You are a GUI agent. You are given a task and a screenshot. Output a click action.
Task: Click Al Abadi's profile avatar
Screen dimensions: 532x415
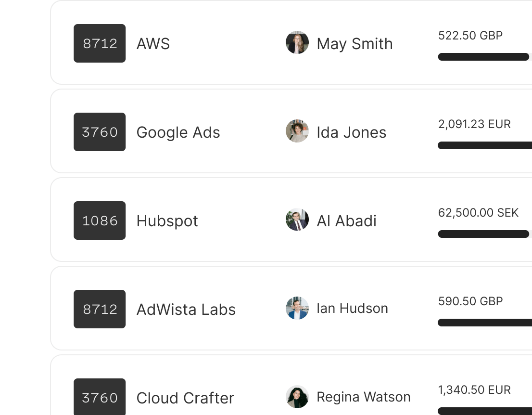pyautogui.click(x=297, y=220)
